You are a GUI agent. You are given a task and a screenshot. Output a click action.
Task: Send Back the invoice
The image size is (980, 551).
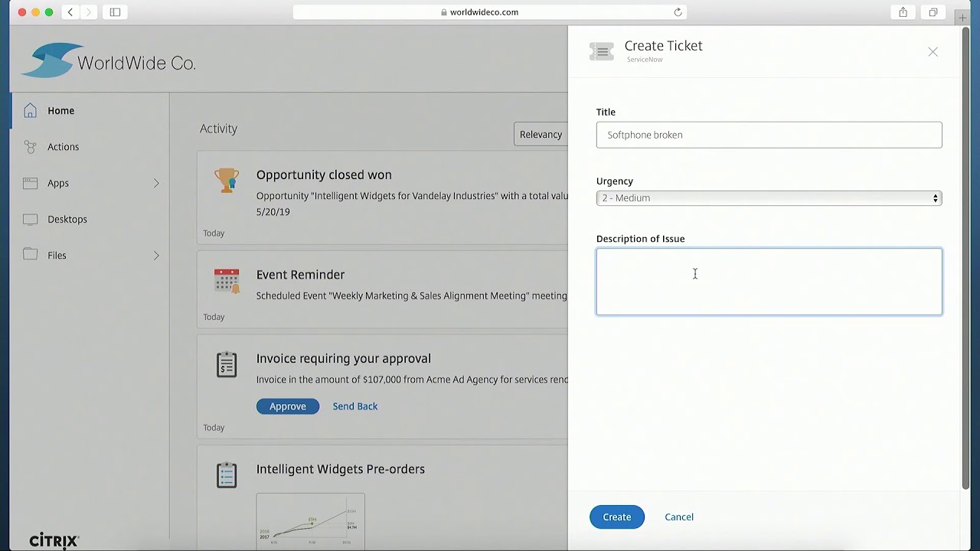355,406
